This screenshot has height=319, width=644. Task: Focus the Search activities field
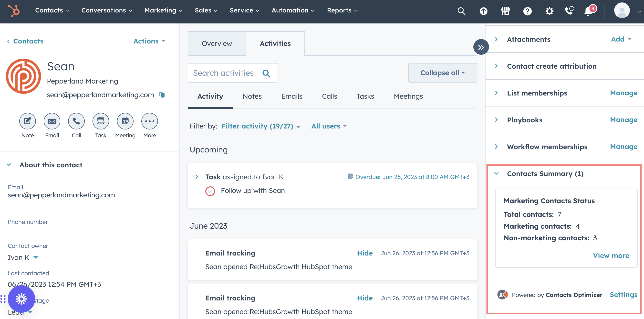pyautogui.click(x=232, y=73)
